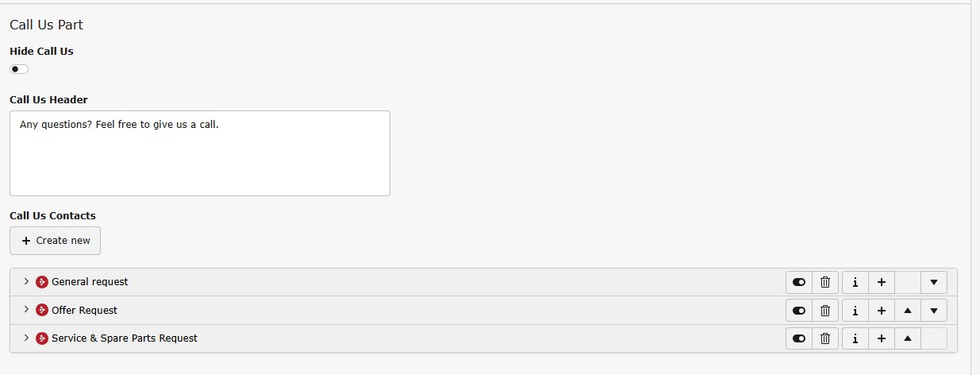Toggle visibility of General request
Image resolution: width=980 pixels, height=375 pixels.
(799, 282)
